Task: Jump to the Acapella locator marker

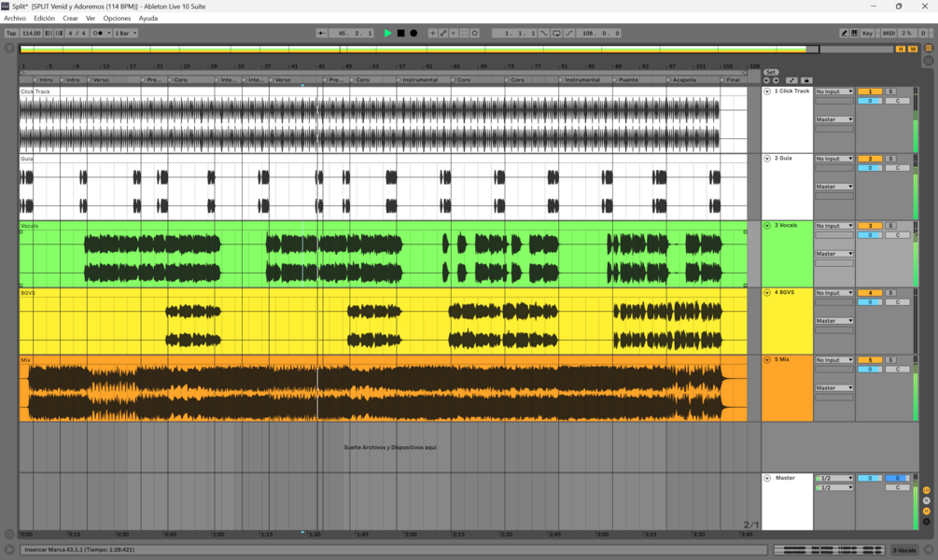Action: click(681, 79)
